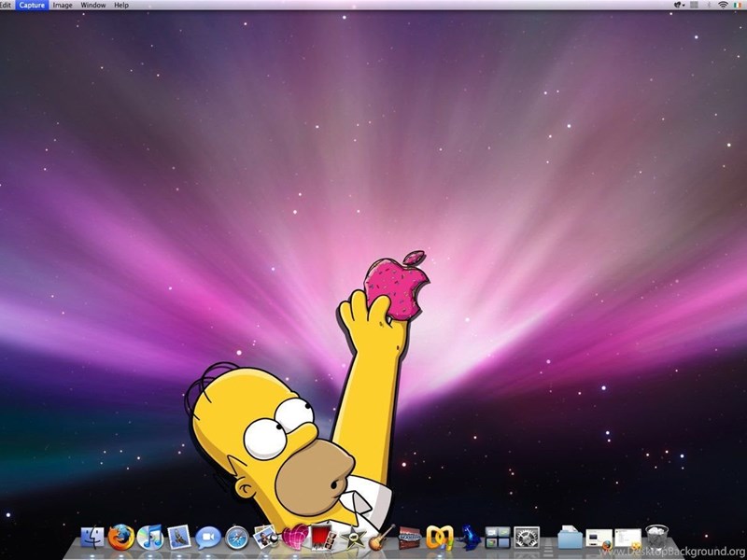747x560 pixels.
Task: Open the Skitch heart menu bar dropdown
Action: 679,5
